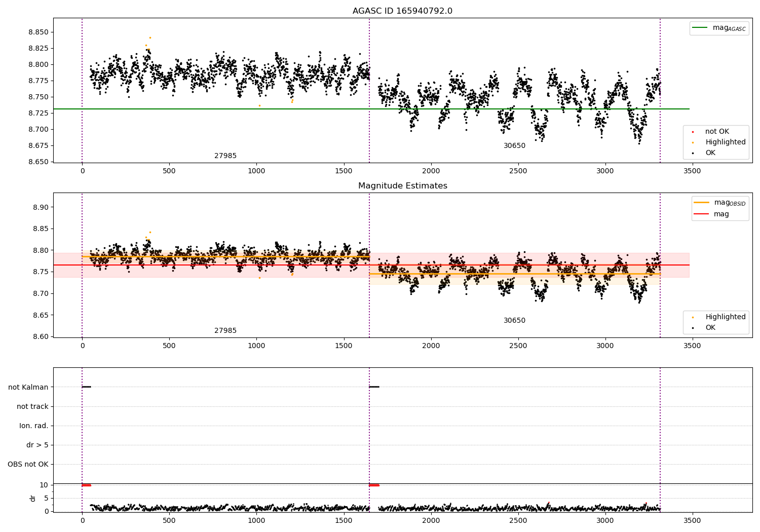760x532 pixels.
Task: Click the 8.65 y-axis tick of middle plot
Action: tap(41, 315)
